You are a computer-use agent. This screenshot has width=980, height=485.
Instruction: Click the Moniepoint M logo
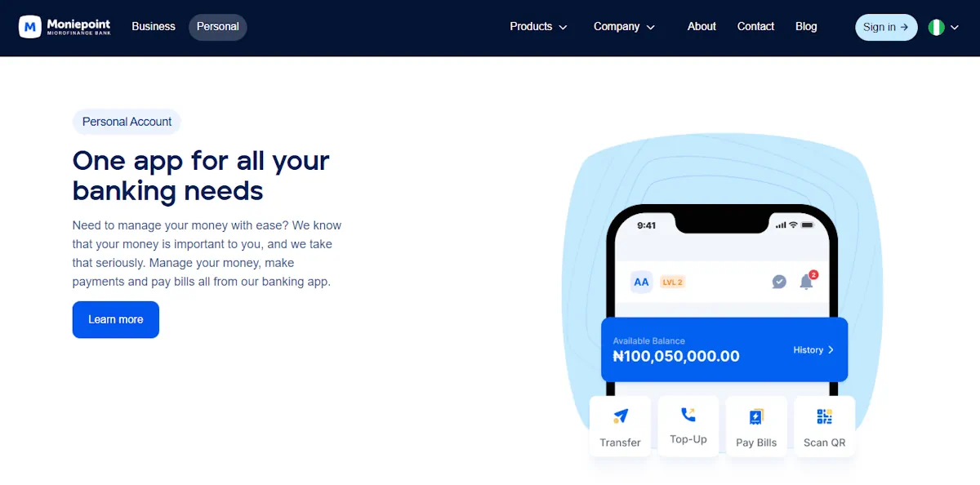29,26
